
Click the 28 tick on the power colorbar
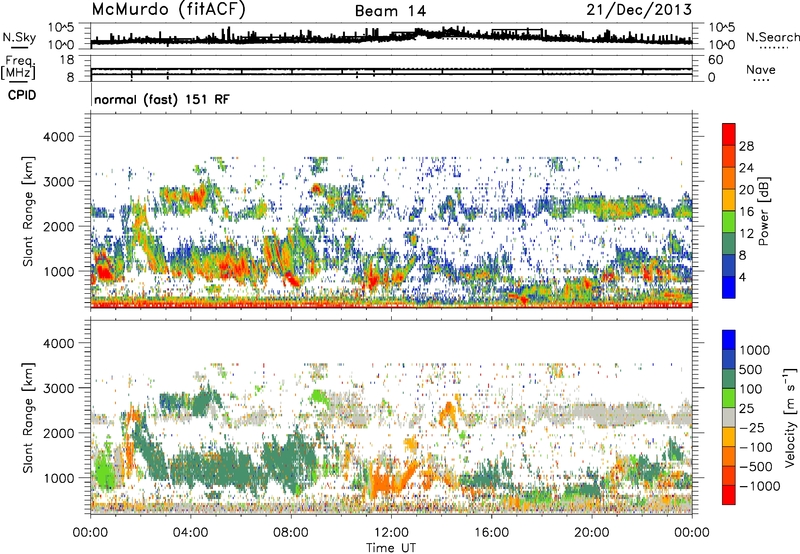tap(746, 146)
